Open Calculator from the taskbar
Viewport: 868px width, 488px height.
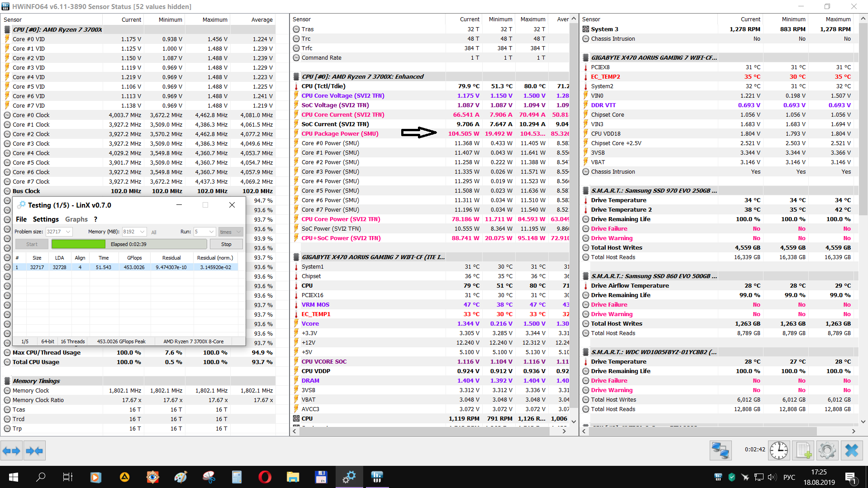pyautogui.click(x=237, y=477)
